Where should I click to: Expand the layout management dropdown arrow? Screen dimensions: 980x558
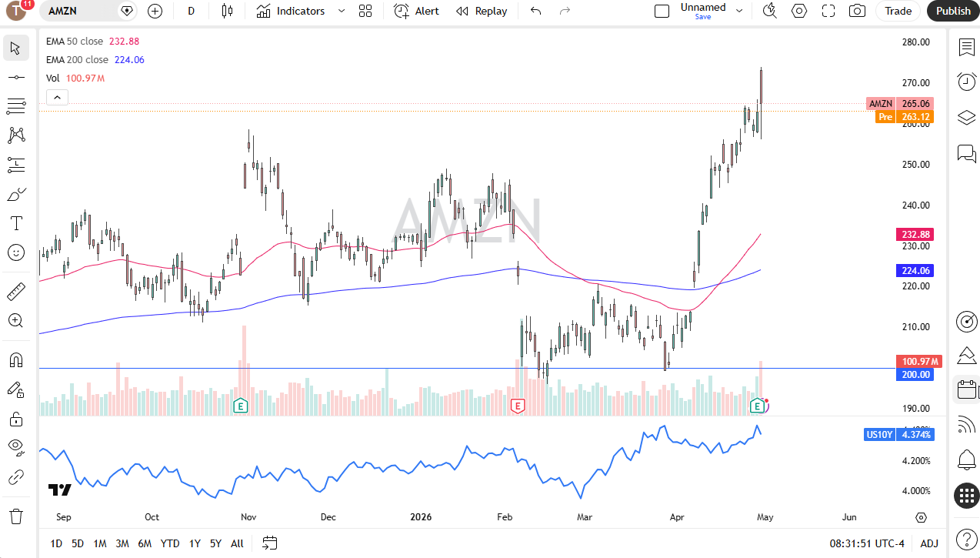739,11
